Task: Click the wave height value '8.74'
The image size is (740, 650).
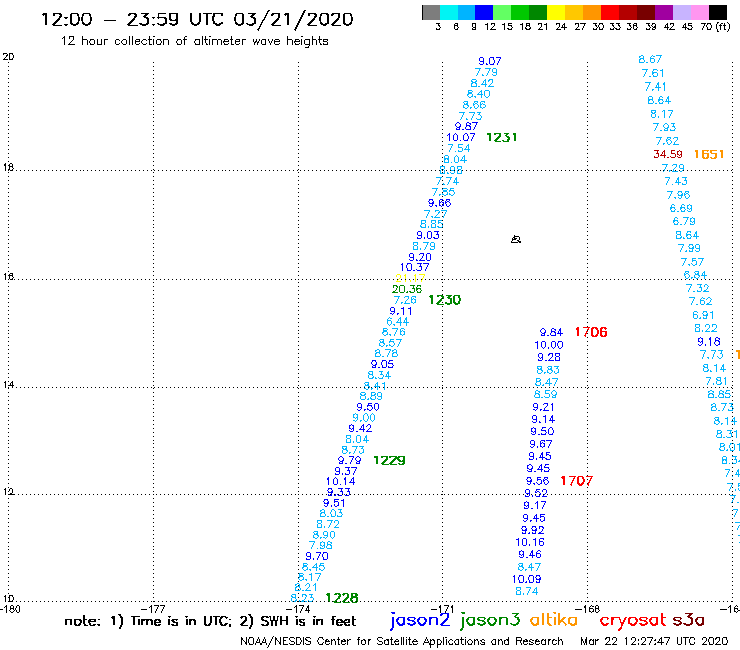Action: [x=527, y=591]
